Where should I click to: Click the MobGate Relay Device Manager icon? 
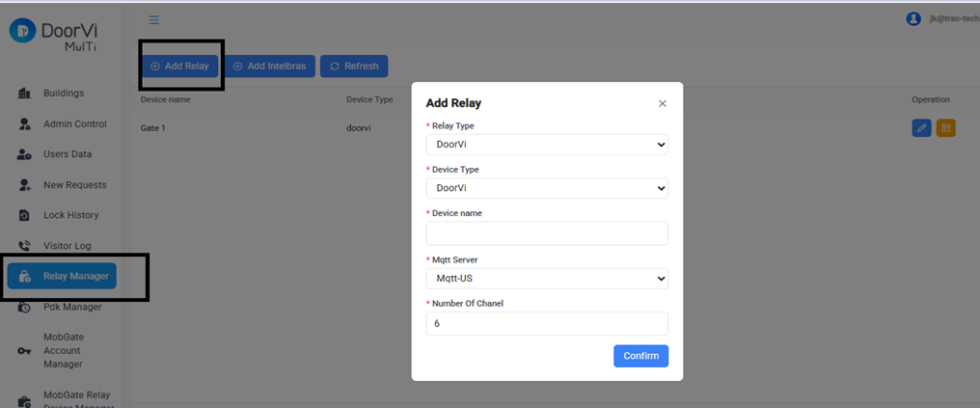(x=24, y=401)
